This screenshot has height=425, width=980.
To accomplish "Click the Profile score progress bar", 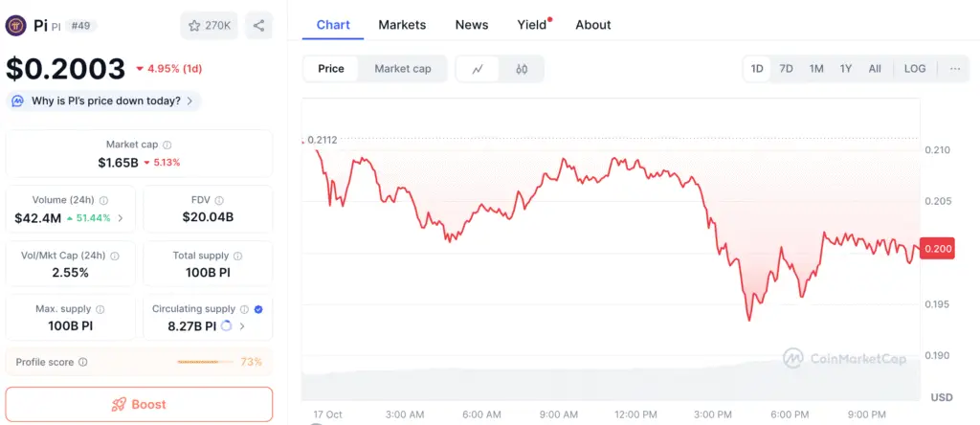I will click(205, 362).
